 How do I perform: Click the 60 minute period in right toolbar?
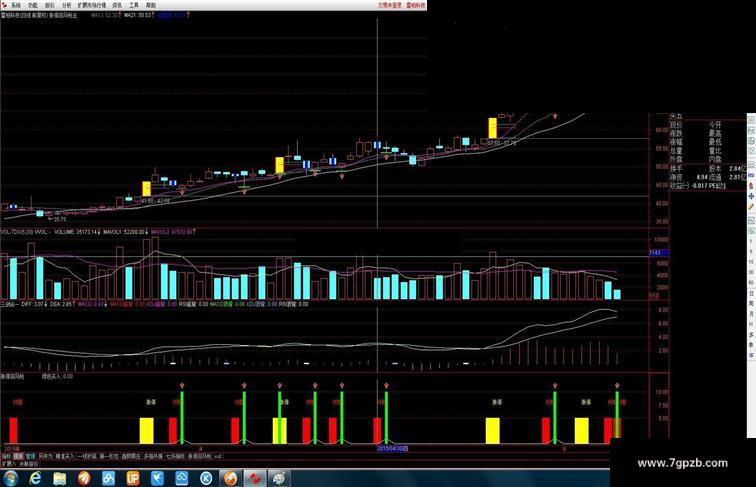(x=751, y=282)
